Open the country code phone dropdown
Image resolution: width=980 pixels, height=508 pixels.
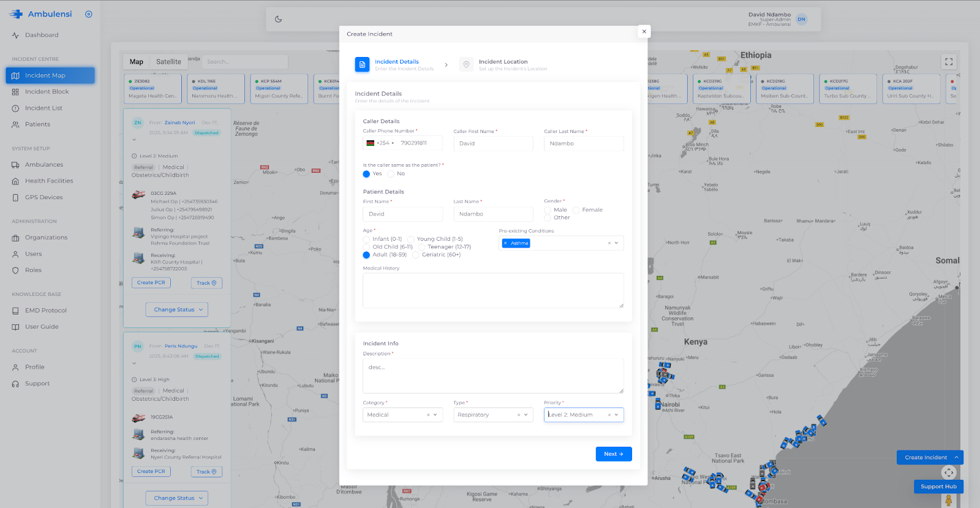click(380, 143)
